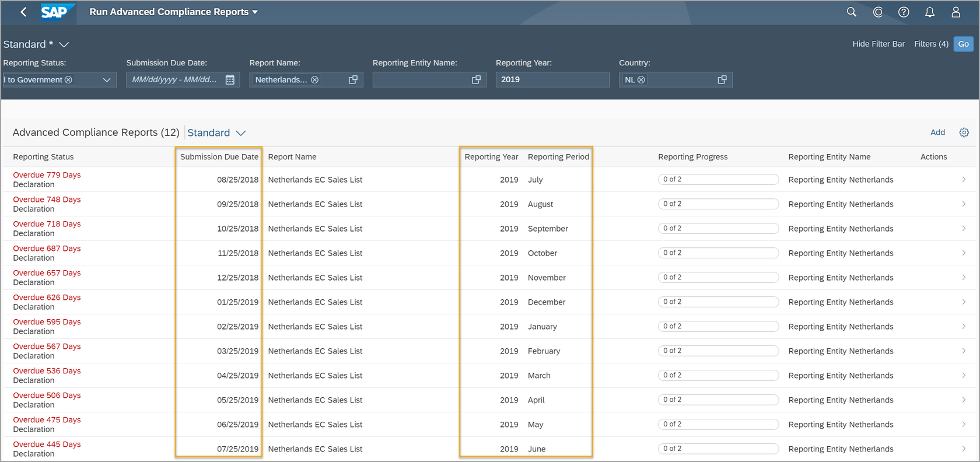Click progress bar in the July row

(719, 180)
